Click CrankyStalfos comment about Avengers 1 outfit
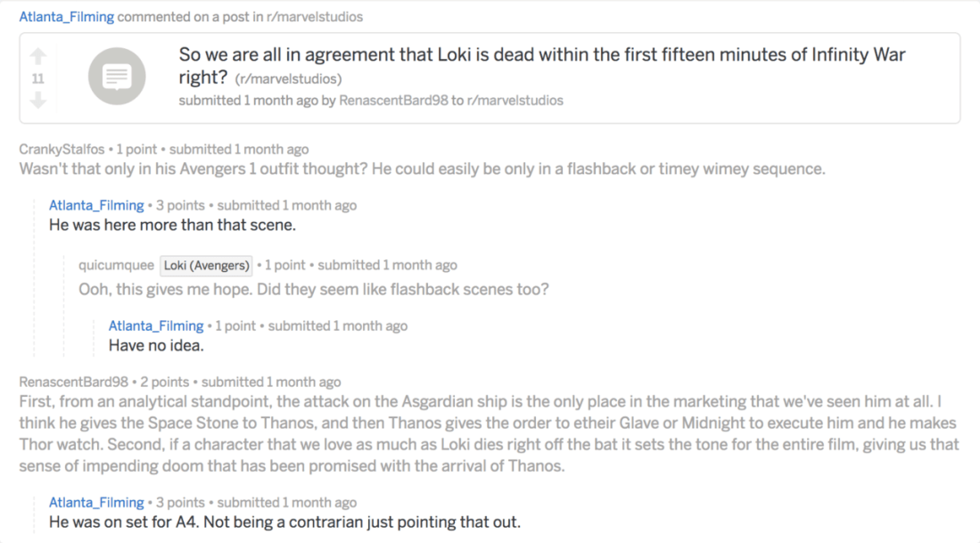 point(422,169)
